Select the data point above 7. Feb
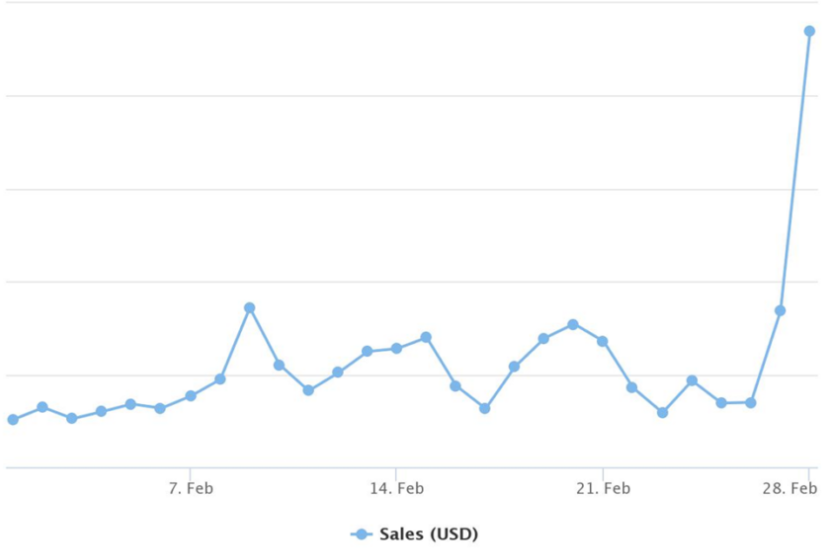 click(x=190, y=396)
